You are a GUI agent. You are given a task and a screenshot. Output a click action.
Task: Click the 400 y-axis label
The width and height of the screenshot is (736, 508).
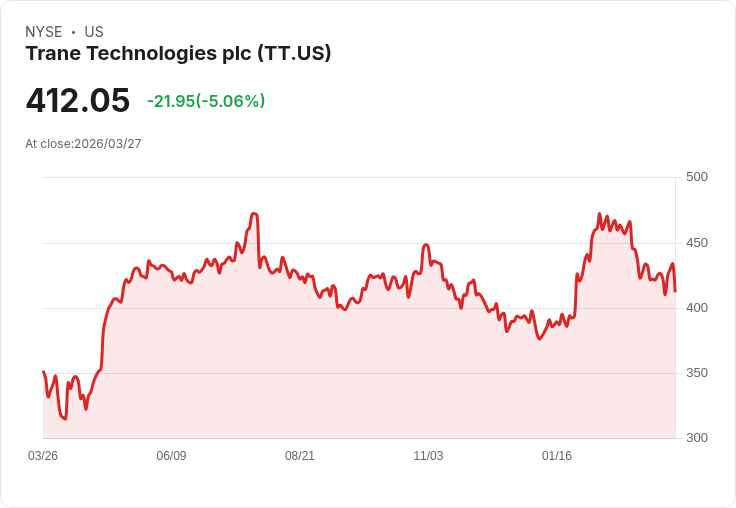pyautogui.click(x=697, y=308)
